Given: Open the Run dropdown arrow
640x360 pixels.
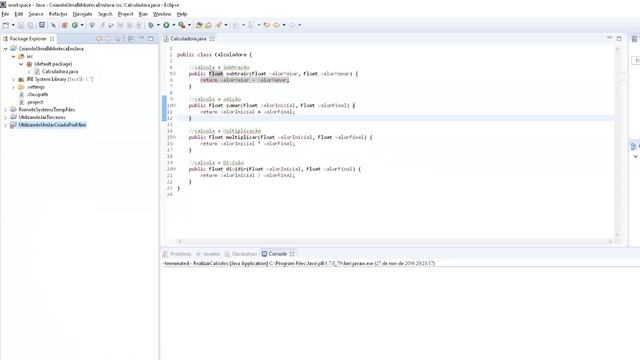Looking at the screenshot, I should point(173,25).
